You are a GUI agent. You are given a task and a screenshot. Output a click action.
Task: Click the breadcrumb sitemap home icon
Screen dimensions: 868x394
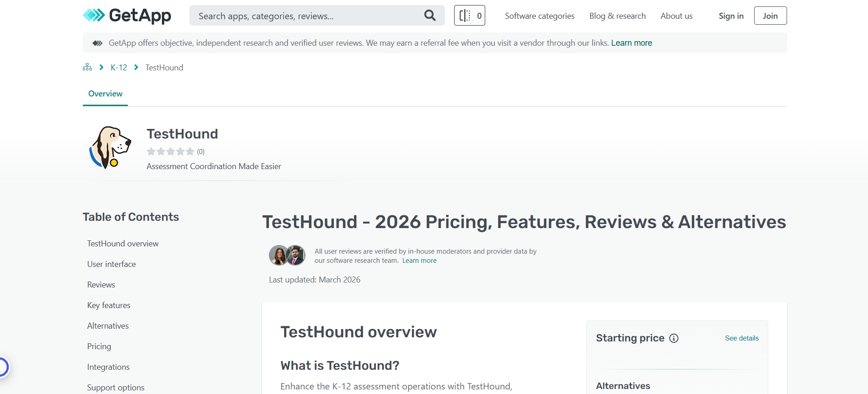[x=87, y=67]
